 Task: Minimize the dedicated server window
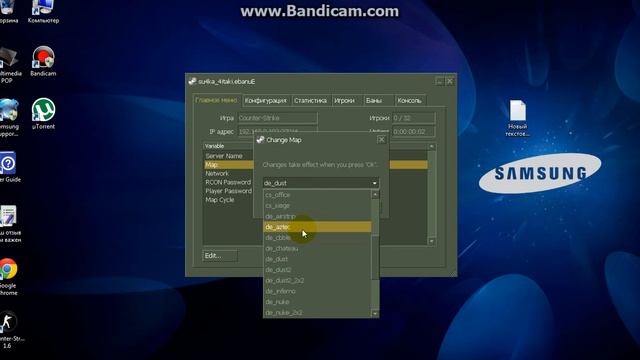point(439,81)
